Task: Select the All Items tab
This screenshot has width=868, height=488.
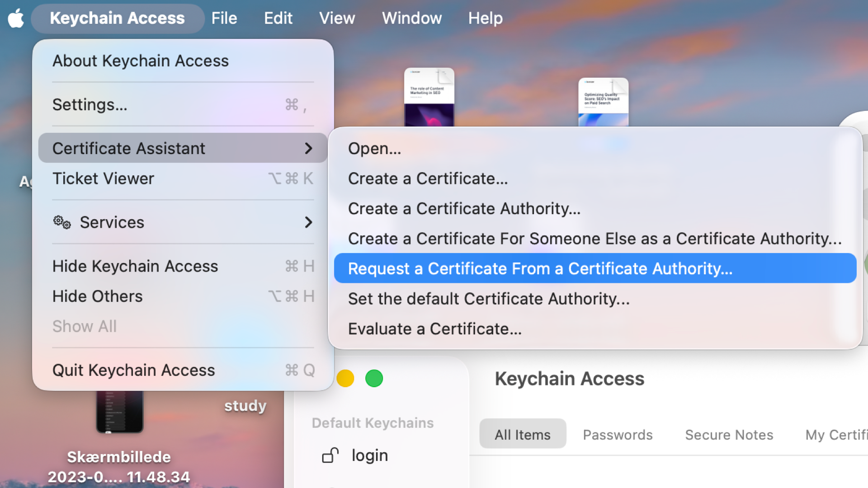Action: 523,435
